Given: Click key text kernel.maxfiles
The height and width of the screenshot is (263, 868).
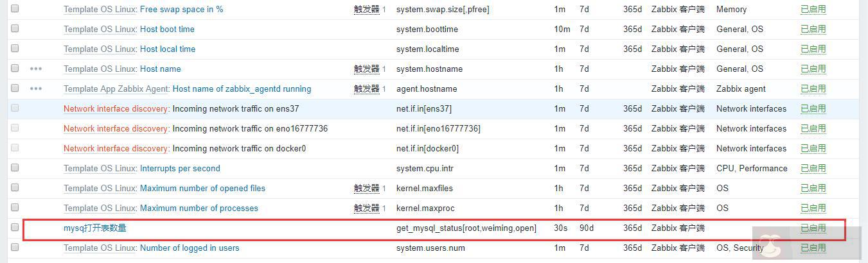Looking at the screenshot, I should point(425,188).
